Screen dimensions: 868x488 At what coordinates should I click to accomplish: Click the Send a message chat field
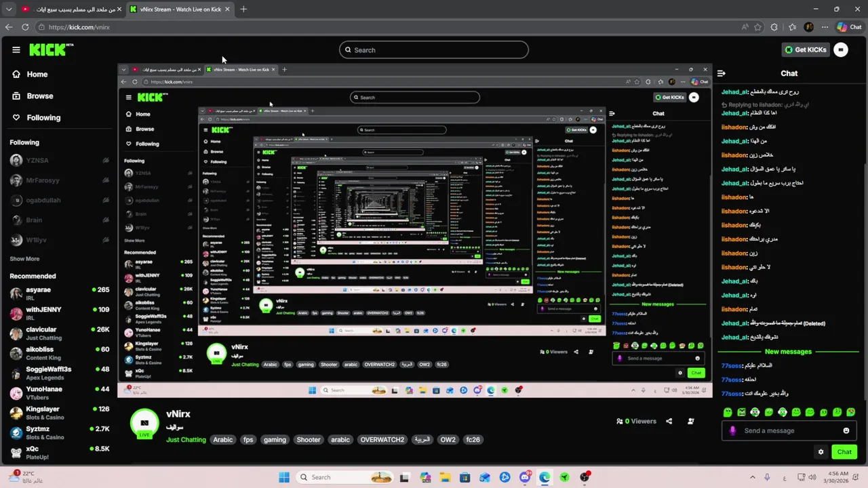tap(789, 430)
